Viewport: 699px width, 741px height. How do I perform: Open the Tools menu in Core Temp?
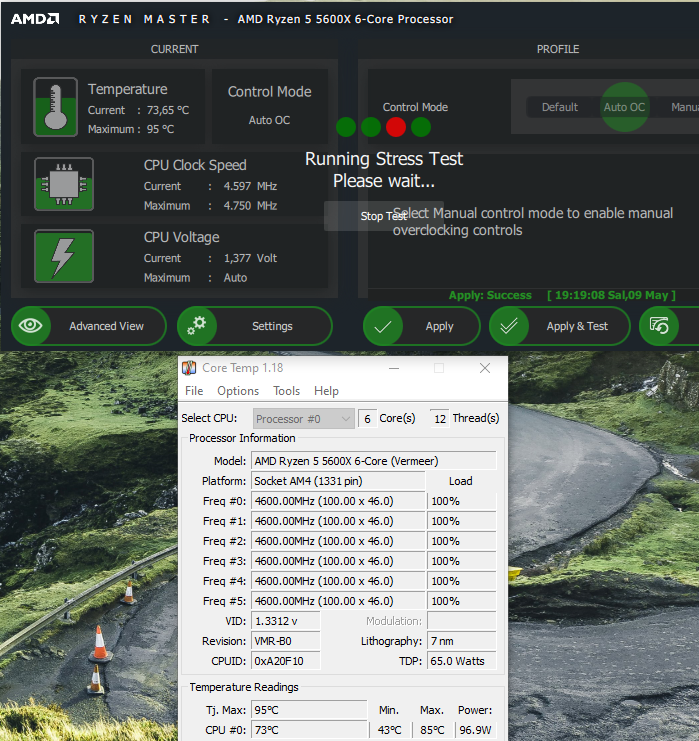coord(286,391)
